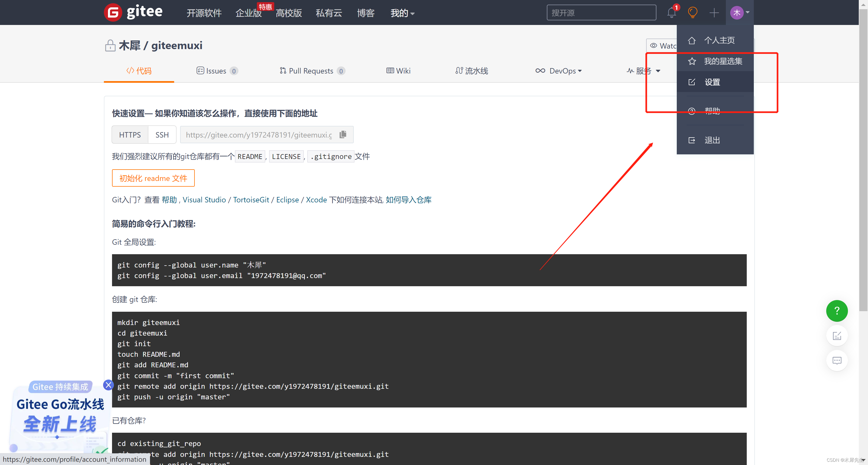Choose 设置 from the user menu
The image size is (868, 465).
pos(712,82)
